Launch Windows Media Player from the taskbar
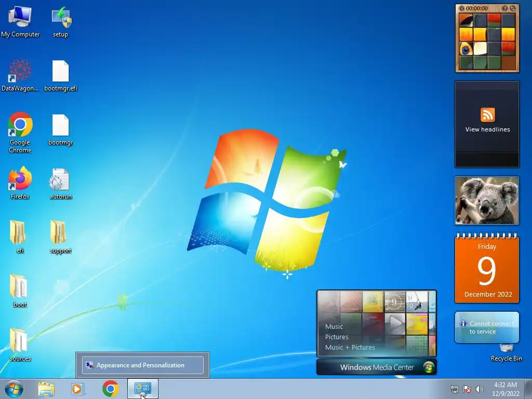This screenshot has width=532, height=399. tap(78, 389)
